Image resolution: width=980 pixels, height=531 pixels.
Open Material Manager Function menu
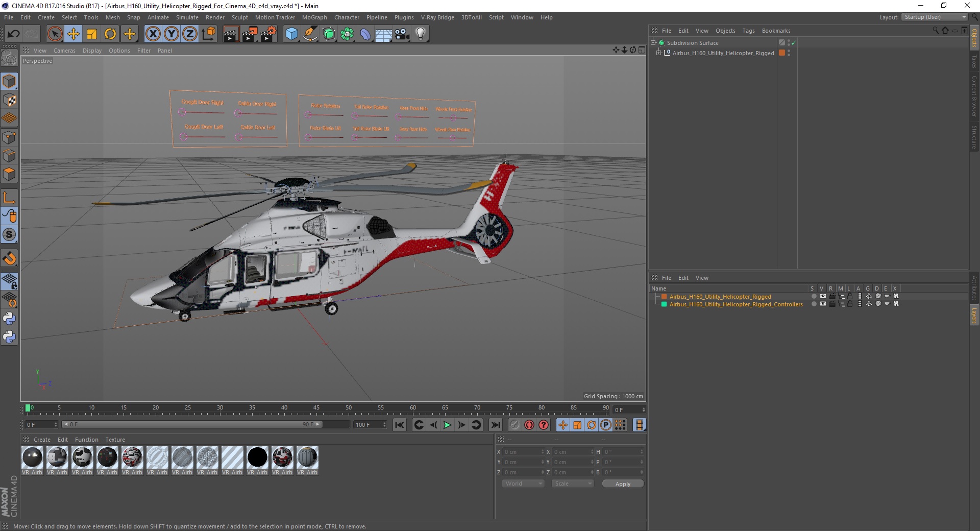pyautogui.click(x=87, y=440)
